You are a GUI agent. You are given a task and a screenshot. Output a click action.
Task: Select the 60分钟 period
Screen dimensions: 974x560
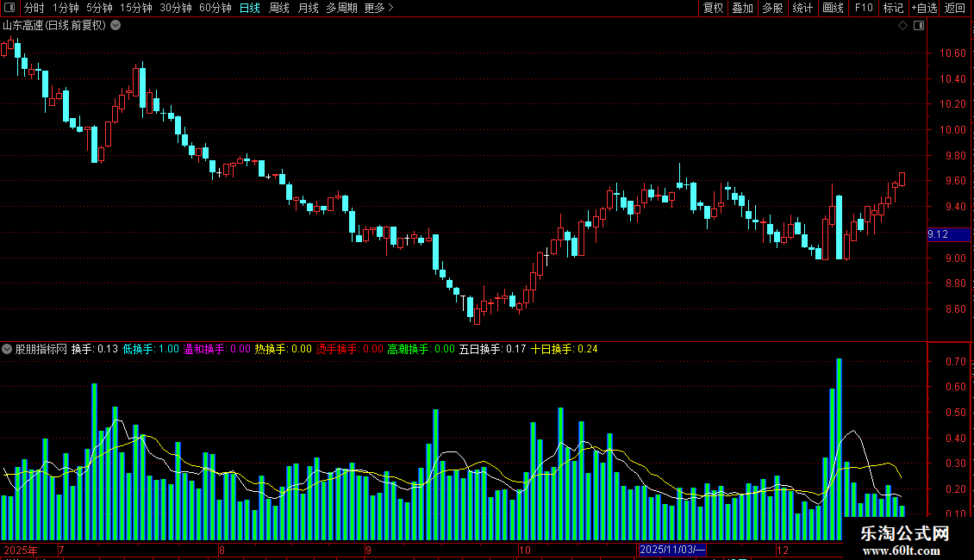point(215,8)
